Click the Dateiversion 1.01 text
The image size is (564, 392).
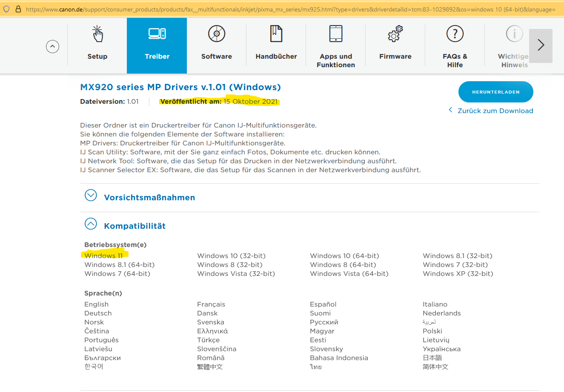coord(109,102)
